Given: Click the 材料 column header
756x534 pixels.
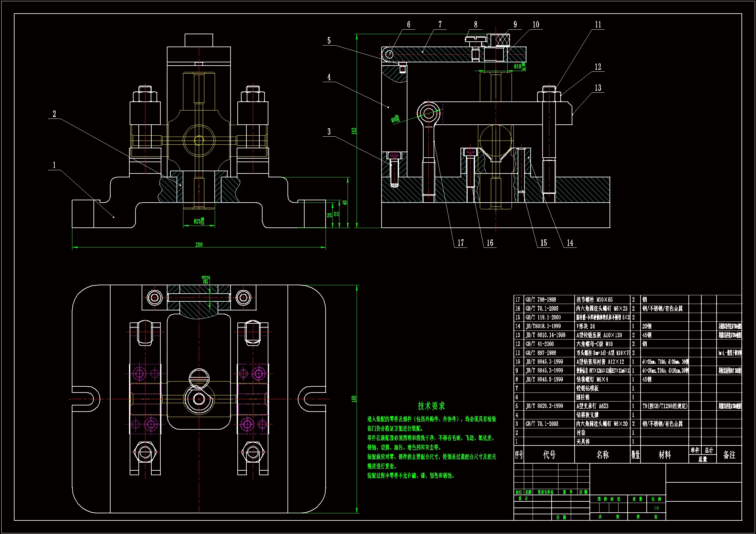Looking at the screenshot, I should 664,455.
